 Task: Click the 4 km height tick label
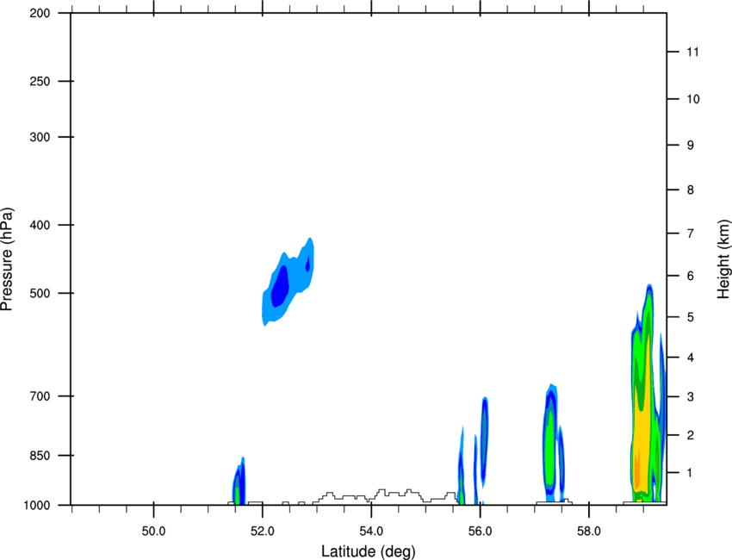(690, 358)
